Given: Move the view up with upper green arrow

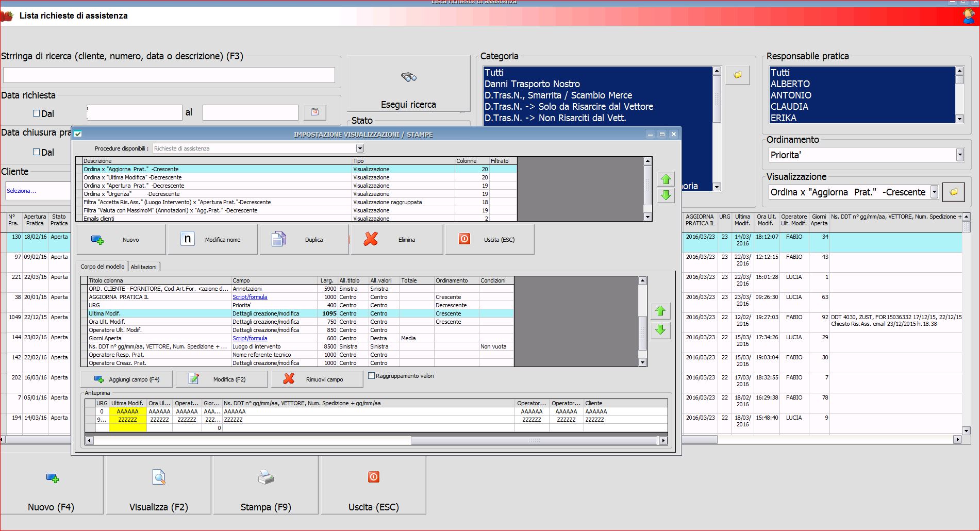Looking at the screenshot, I should coord(666,179).
